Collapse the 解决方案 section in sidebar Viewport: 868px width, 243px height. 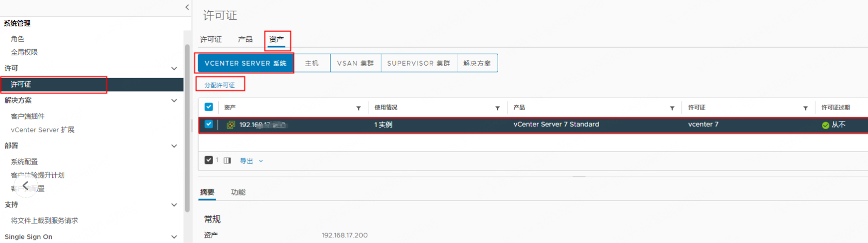click(x=174, y=100)
